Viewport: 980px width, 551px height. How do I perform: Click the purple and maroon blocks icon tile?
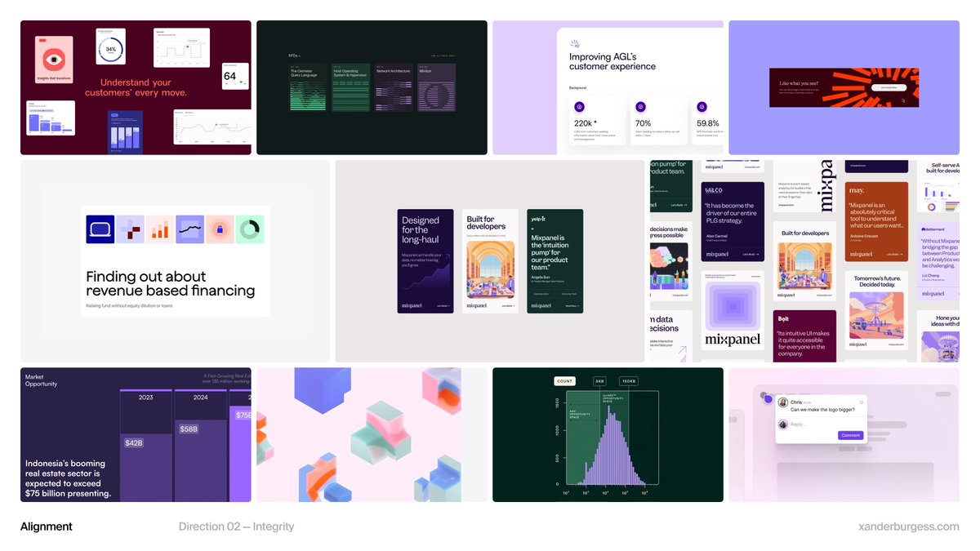(130, 229)
